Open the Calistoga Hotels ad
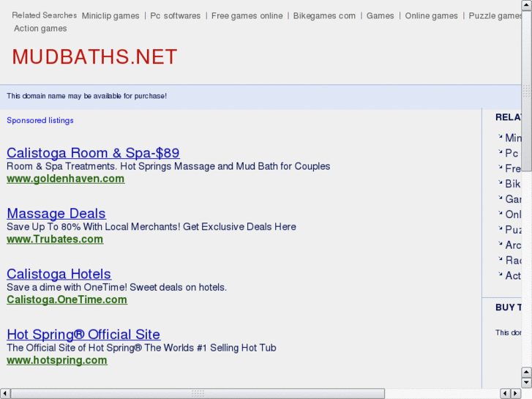 coord(59,274)
